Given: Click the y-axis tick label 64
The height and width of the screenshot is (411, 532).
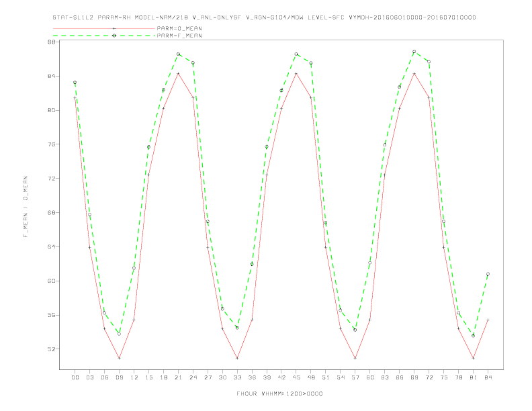Looking at the screenshot, I should click(52, 247).
